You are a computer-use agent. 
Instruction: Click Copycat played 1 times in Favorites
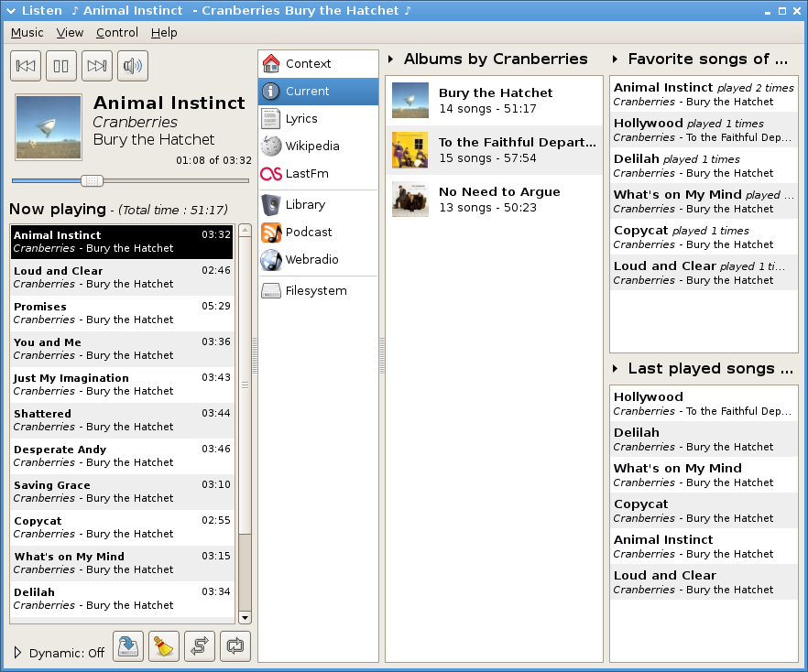click(x=704, y=237)
